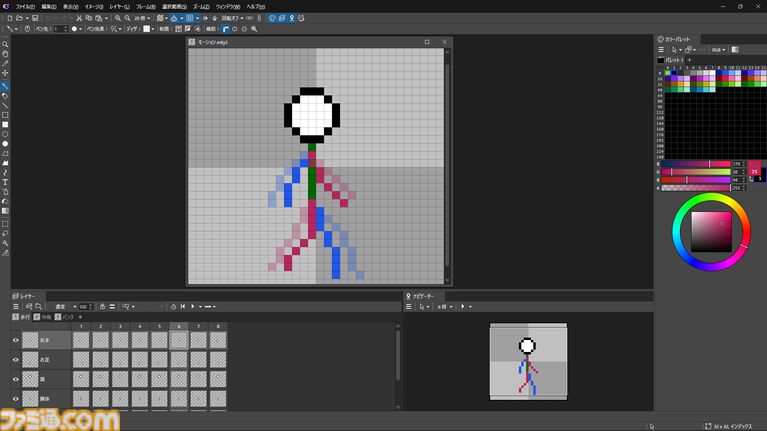
Task: Select the rectangular selection tool
Action: pyautogui.click(x=5, y=224)
